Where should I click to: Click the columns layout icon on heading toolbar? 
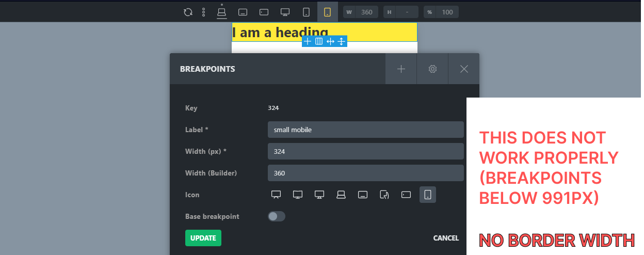point(319,41)
